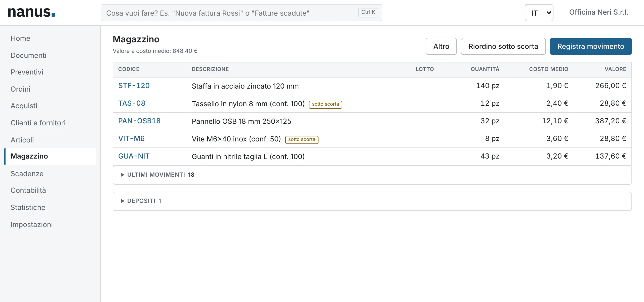644x302 pixels.
Task: Click Staffa in acciaio zincato description
Action: (x=245, y=86)
